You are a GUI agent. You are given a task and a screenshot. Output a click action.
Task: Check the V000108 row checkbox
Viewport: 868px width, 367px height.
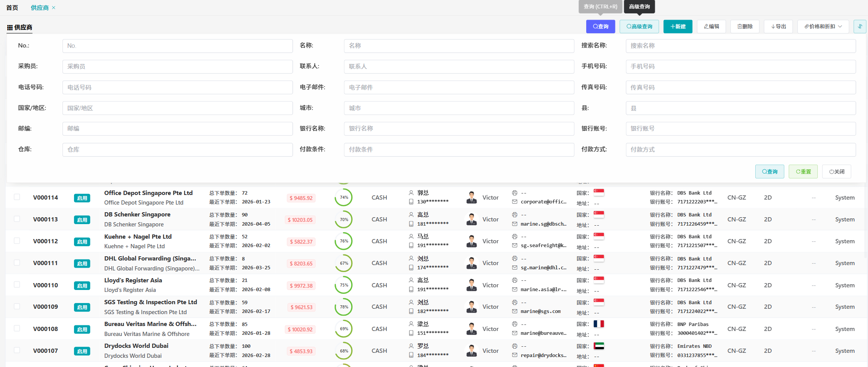pos(17,328)
